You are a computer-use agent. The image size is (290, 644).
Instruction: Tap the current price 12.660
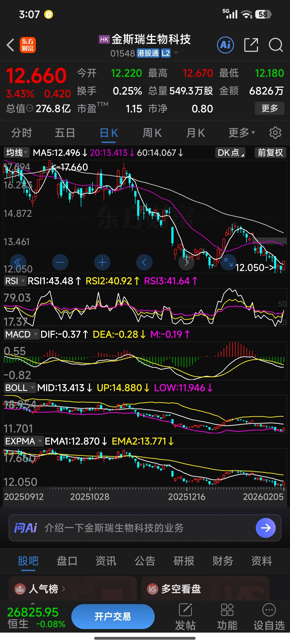36,76
